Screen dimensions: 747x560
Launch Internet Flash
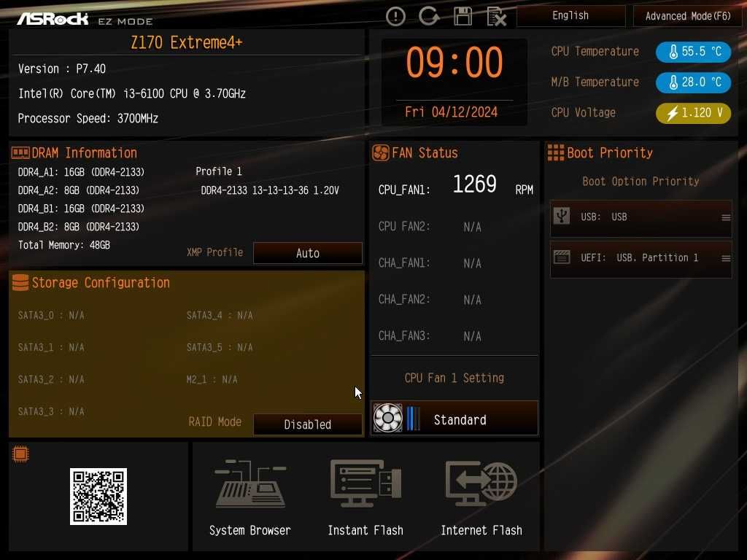tap(481, 497)
